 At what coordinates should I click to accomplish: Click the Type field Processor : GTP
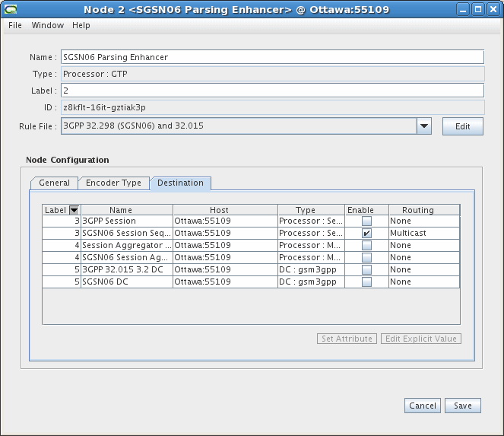pyautogui.click(x=273, y=74)
